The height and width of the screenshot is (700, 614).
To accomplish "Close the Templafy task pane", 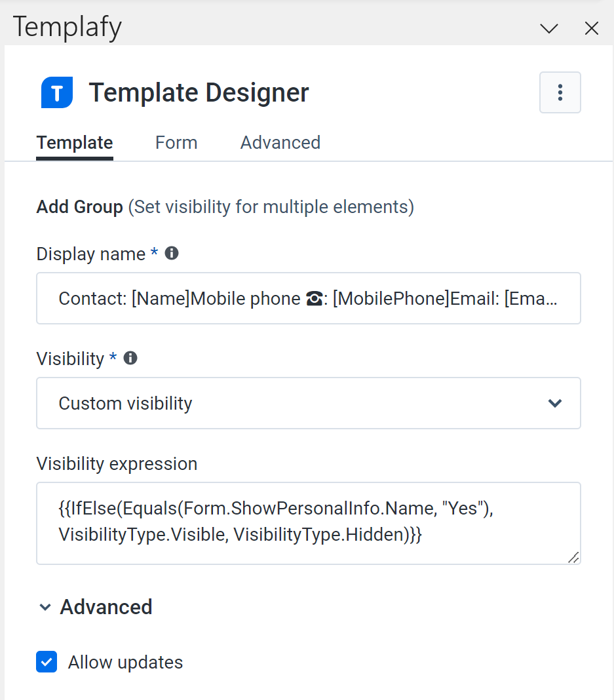I will (x=592, y=29).
